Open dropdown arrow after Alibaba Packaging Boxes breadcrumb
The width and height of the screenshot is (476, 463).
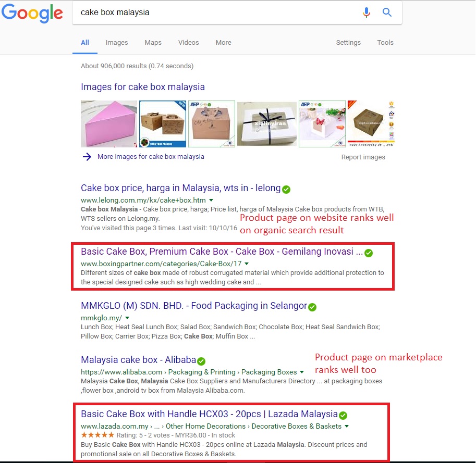pyautogui.click(x=302, y=372)
